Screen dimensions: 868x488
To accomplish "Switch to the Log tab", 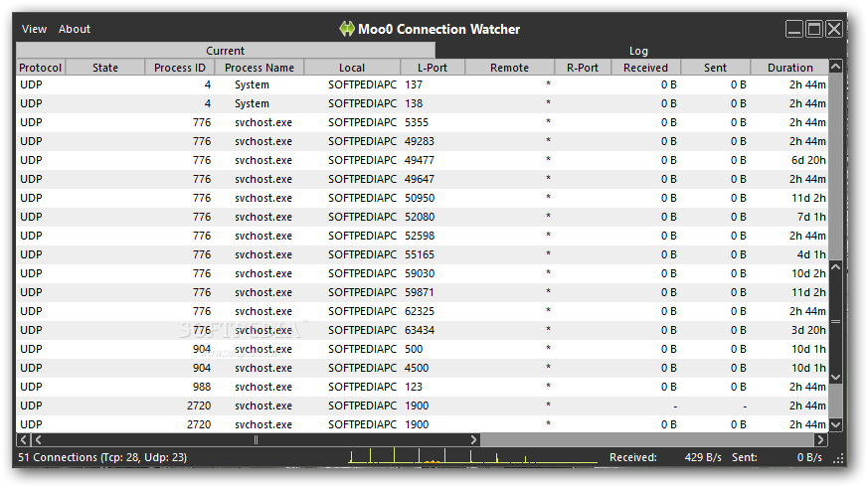I will (637, 51).
